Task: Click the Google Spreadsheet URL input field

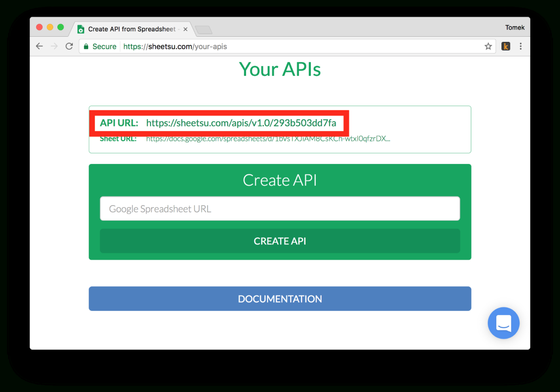Action: (x=280, y=209)
